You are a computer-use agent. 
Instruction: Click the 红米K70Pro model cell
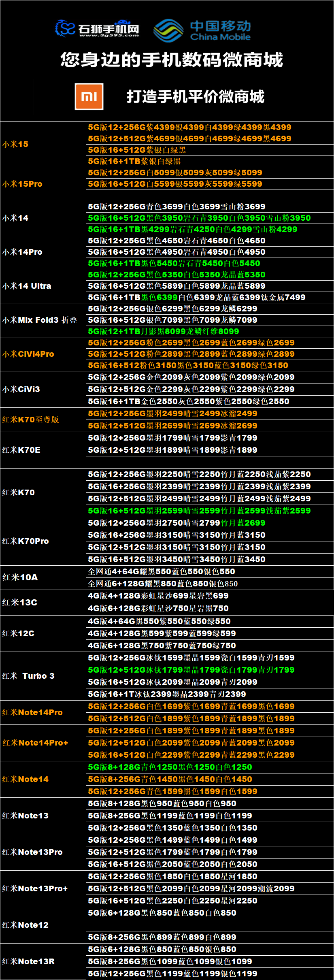point(43,541)
